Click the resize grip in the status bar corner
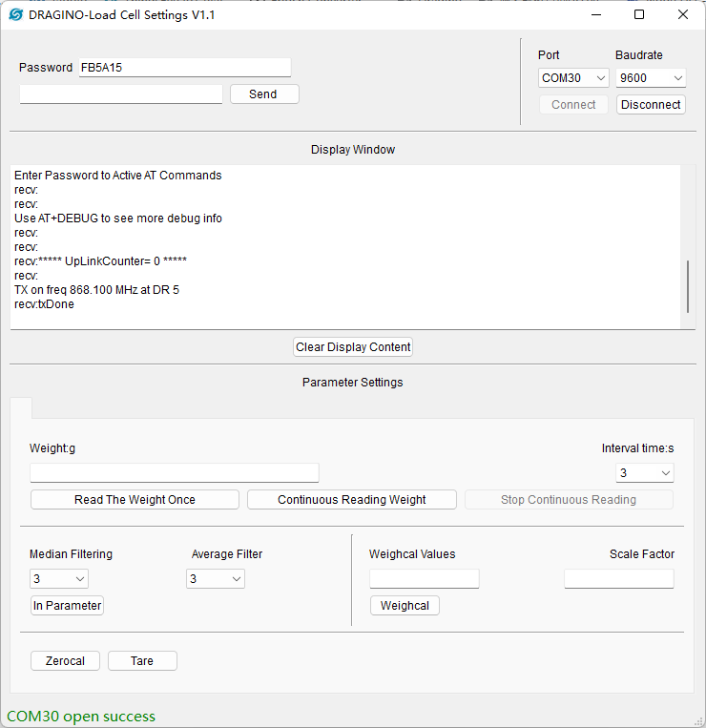Image resolution: width=706 pixels, height=728 pixels. pos(698,720)
